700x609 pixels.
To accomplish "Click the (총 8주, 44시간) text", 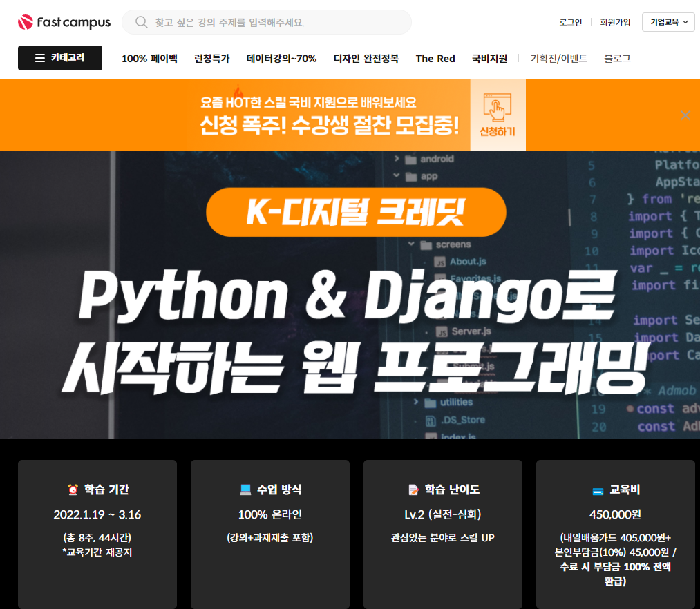I will click(97, 538).
